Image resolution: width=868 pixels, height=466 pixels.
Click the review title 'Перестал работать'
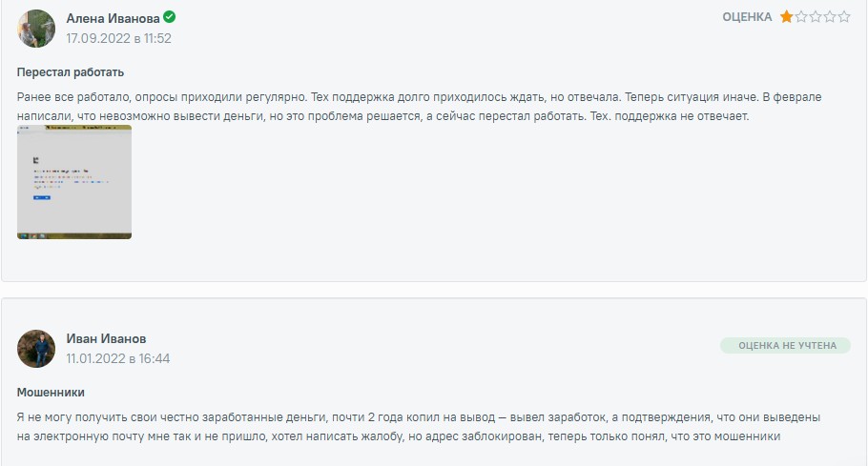pyautogui.click(x=71, y=72)
